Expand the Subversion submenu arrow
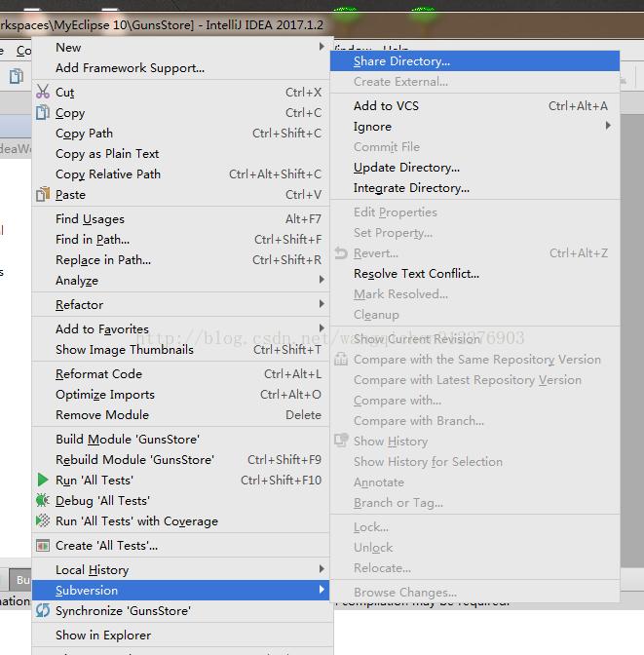This screenshot has height=655, width=644. pos(322,589)
